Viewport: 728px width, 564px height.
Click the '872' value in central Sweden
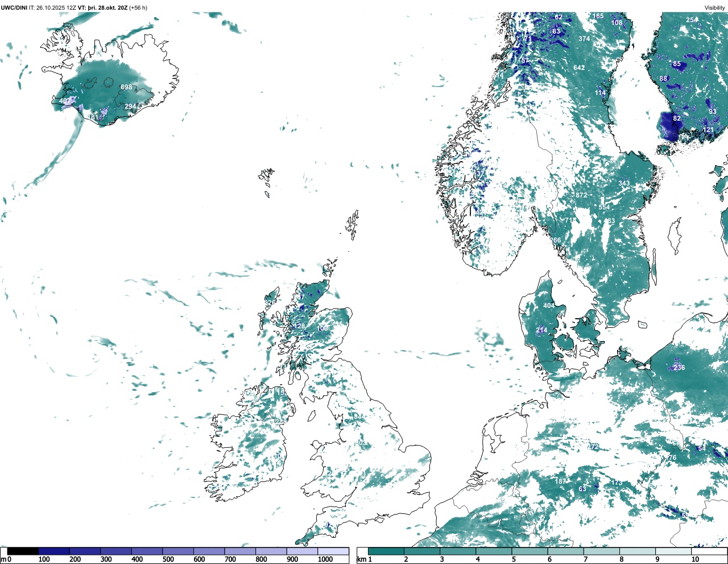[581, 195]
